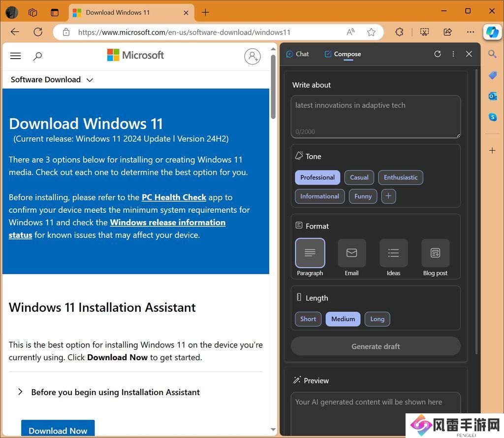
Task: Click the Copilot icon in the toolbar
Action: (x=492, y=32)
